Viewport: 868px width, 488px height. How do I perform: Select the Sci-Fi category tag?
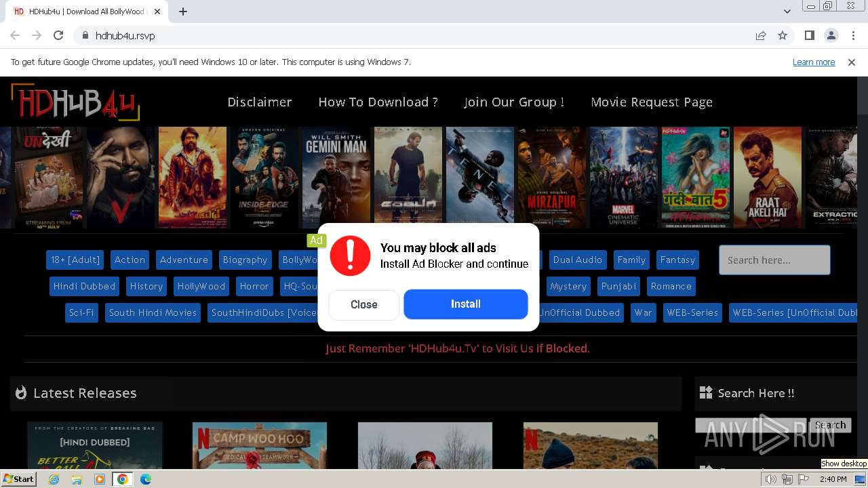pyautogui.click(x=81, y=312)
